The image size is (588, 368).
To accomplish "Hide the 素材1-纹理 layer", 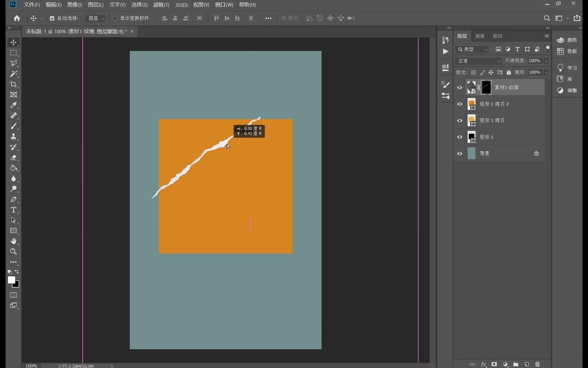I will (x=460, y=88).
